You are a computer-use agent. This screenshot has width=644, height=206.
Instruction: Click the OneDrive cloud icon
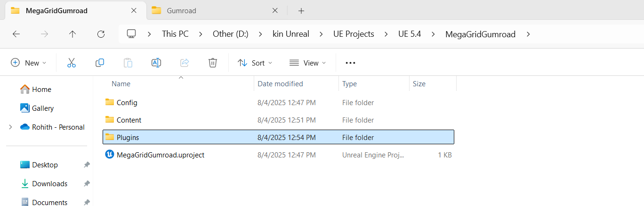pos(25,127)
